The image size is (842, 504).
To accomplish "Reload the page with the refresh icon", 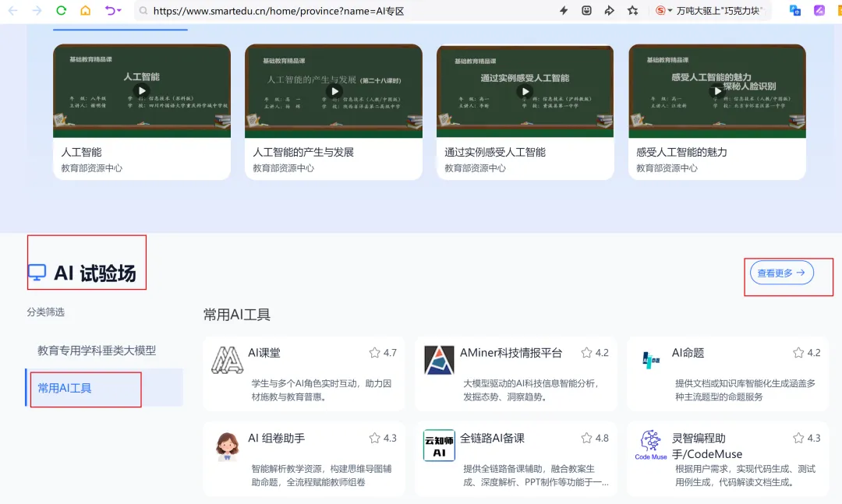I will coord(62,10).
